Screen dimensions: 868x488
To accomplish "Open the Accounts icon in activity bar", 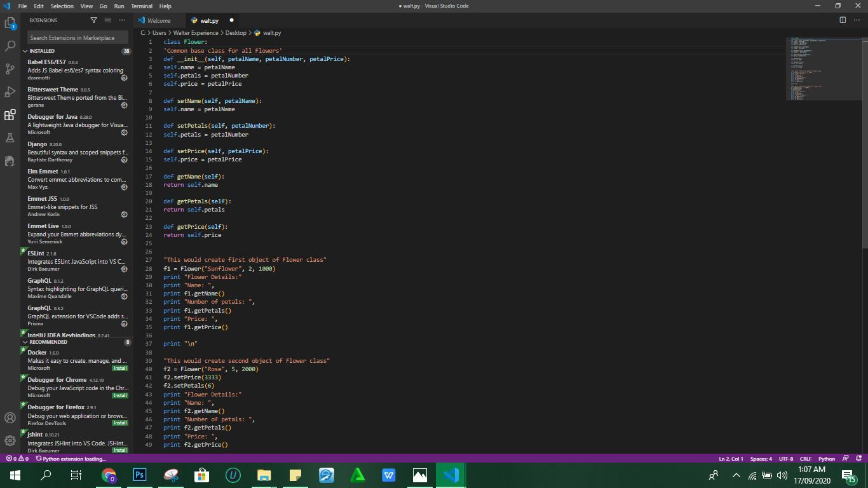I will tap(10, 417).
